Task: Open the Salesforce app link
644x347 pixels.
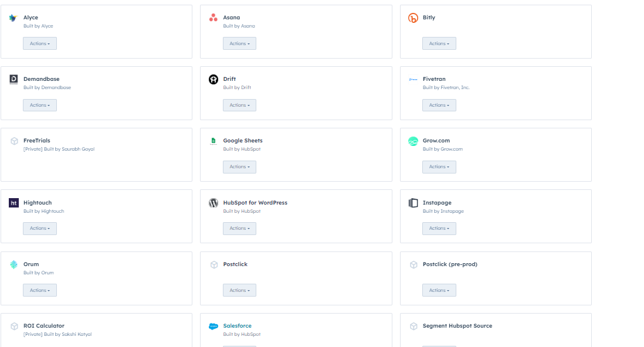Action: (x=237, y=326)
